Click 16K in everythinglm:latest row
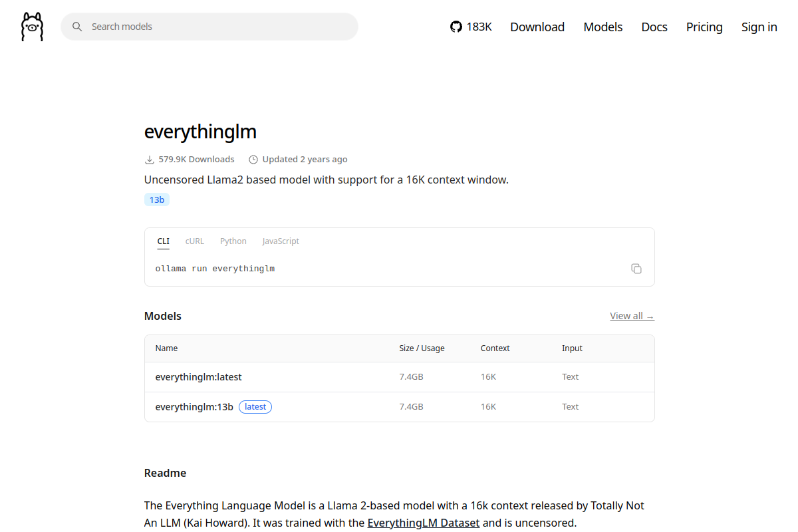This screenshot has height=532, width=798. [x=488, y=377]
